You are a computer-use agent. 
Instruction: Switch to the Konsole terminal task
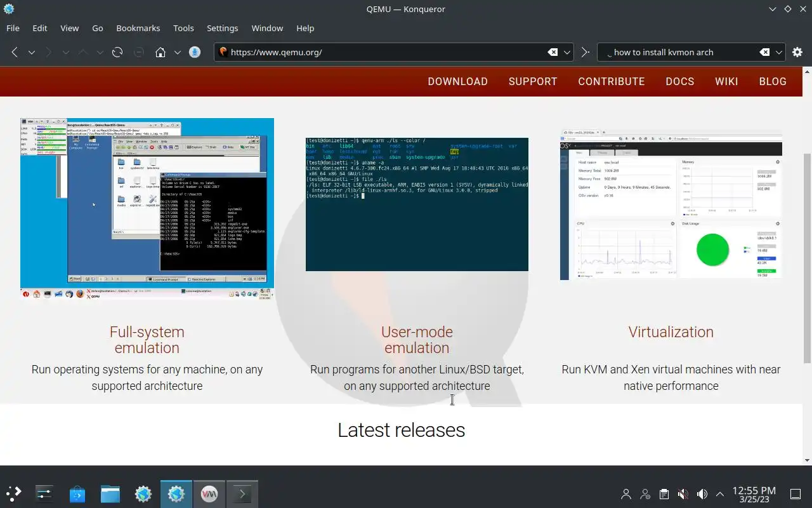(242, 493)
